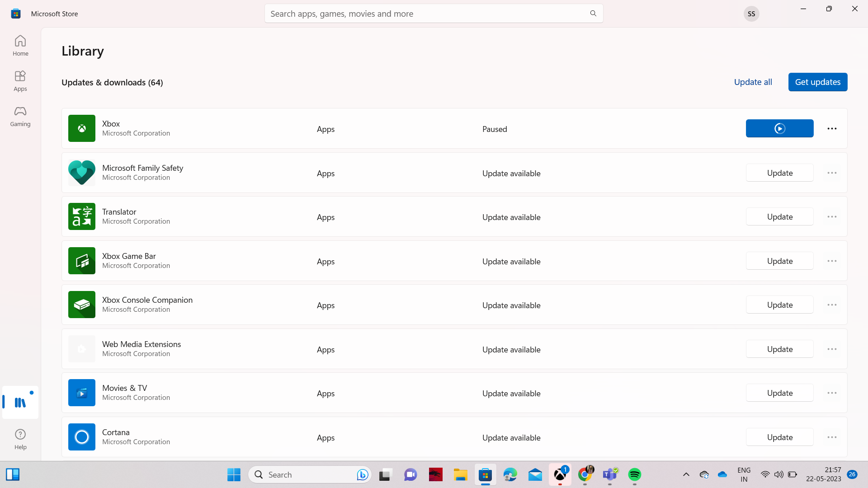This screenshot has height=488, width=868.
Task: Show hidden system tray icons
Action: tap(686, 474)
